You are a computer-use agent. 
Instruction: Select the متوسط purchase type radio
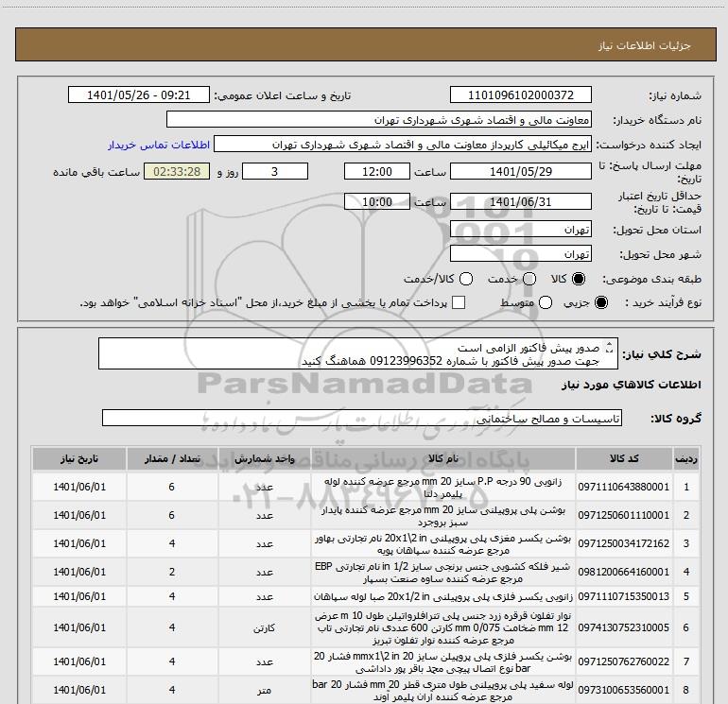pos(546,302)
